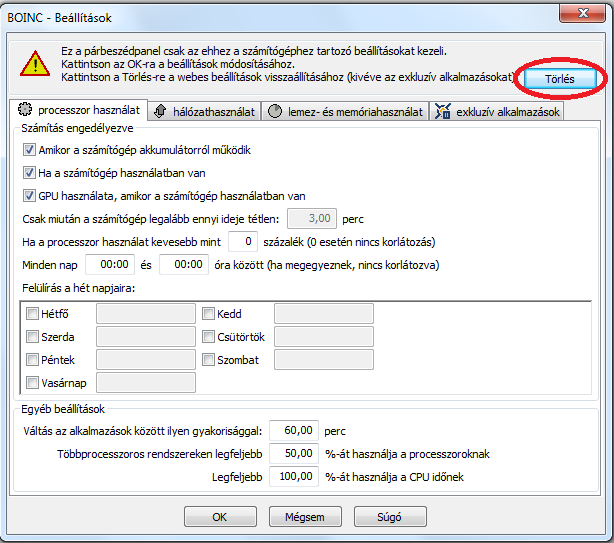Viewport: 614px width, 543px height.
Task: Uncheck GPU használata checkbox
Action: [x=29, y=196]
